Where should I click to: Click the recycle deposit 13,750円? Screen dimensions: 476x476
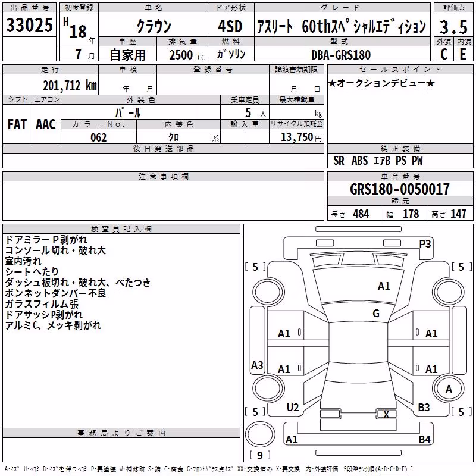coord(301,137)
